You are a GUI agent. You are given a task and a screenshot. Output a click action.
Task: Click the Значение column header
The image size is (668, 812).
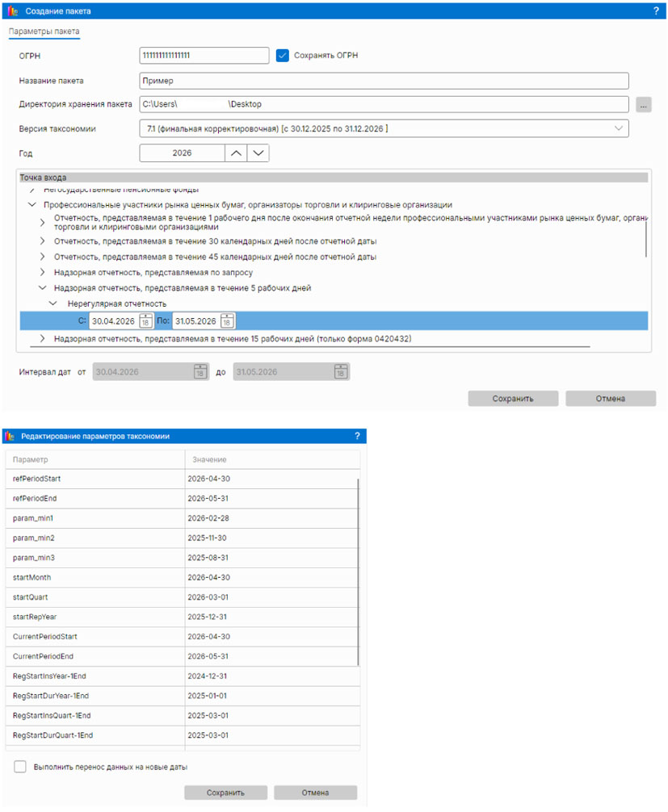point(209,459)
